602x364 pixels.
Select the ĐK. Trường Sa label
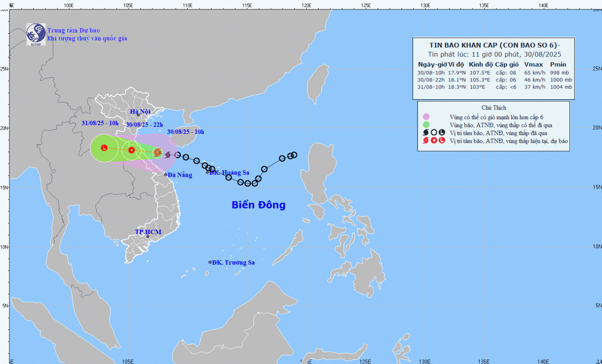pos(233,263)
